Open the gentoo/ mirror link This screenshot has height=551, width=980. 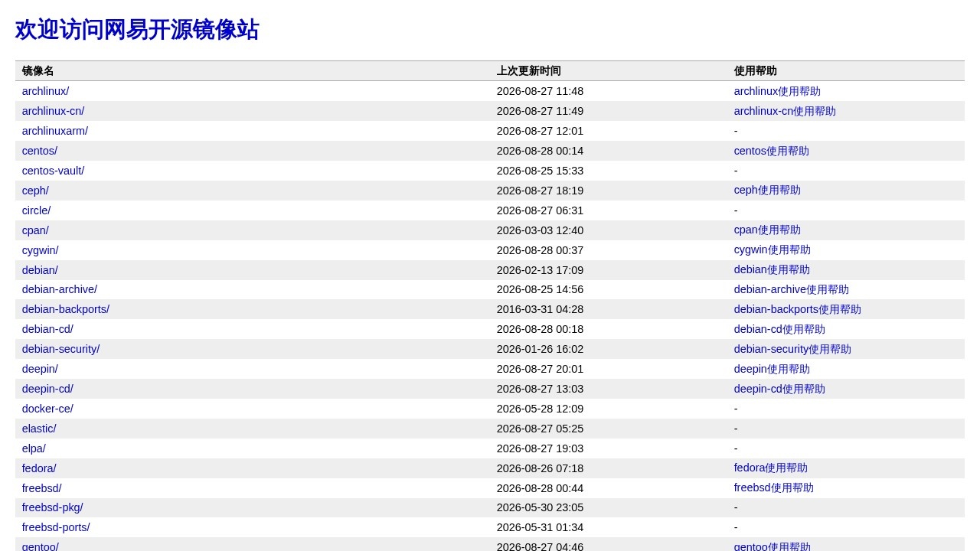[41, 546]
